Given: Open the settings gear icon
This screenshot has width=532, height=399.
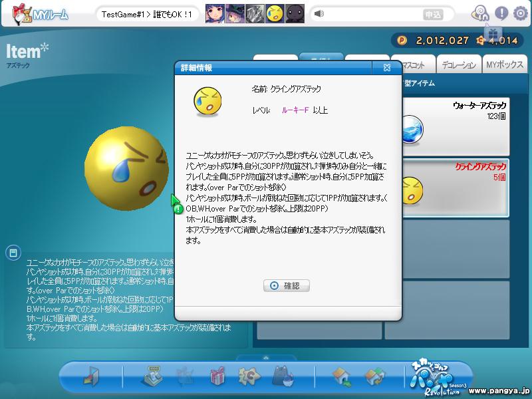Looking at the screenshot, I should coord(520,13).
